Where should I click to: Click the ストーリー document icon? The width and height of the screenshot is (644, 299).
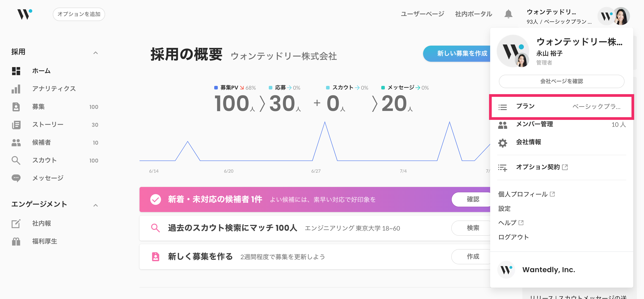pos(16,125)
